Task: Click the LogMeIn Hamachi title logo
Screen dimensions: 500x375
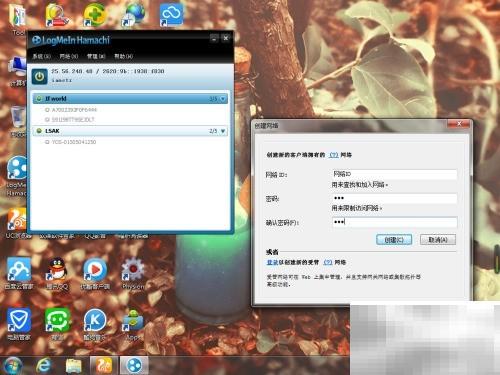Action: (x=71, y=40)
